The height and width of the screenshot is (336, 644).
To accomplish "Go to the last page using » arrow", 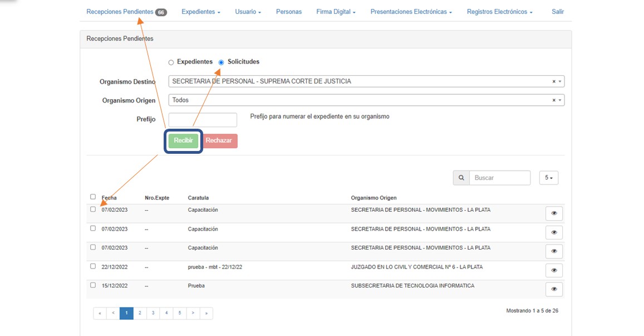I will coord(206,313).
